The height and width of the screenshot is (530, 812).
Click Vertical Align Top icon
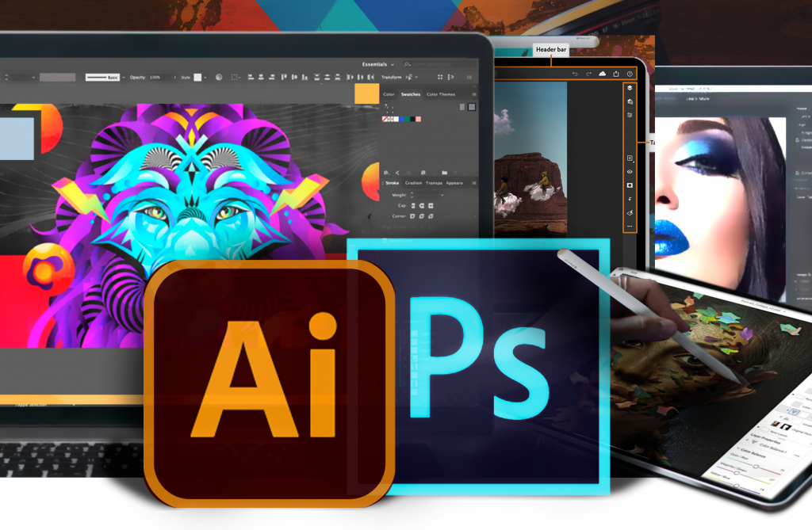tap(284, 77)
